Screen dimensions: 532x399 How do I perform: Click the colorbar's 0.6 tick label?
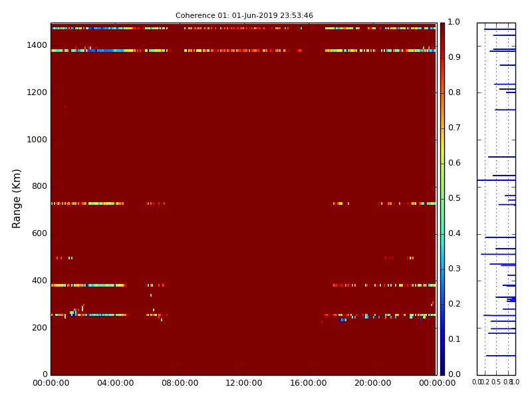tap(454, 163)
